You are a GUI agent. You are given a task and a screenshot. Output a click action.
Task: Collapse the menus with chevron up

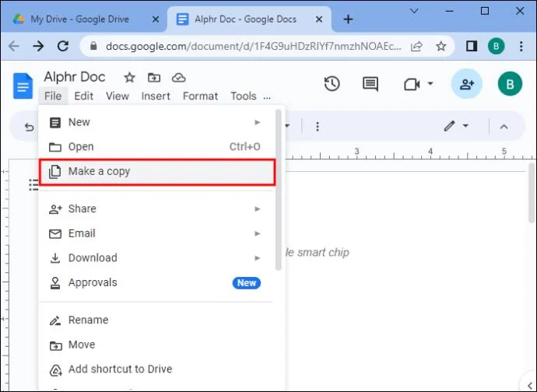pyautogui.click(x=504, y=127)
